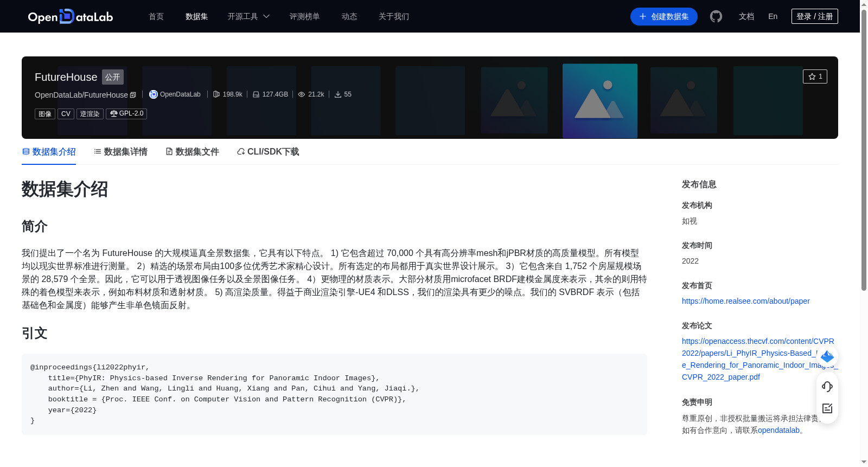Viewport: 868px width, 467px height.
Task: Click the BibTeX citation code block
Action: 334,394
